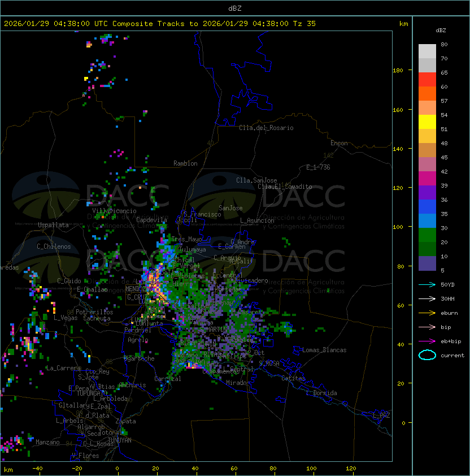Click the 'Zapata' map label

tap(125, 421)
